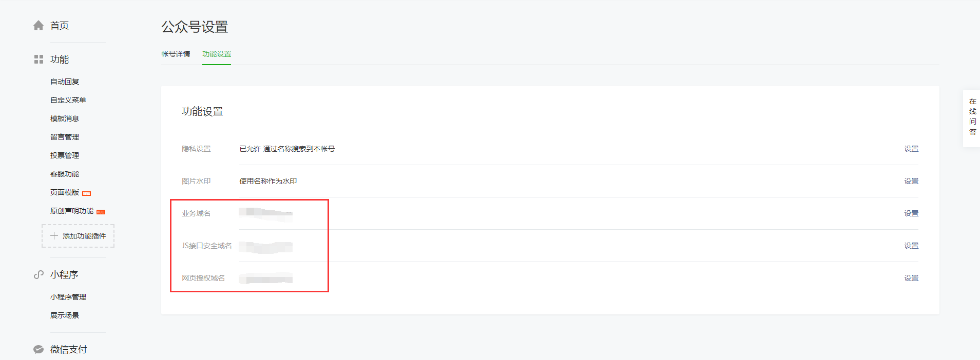Click the grid icon next to 功能

(x=39, y=59)
